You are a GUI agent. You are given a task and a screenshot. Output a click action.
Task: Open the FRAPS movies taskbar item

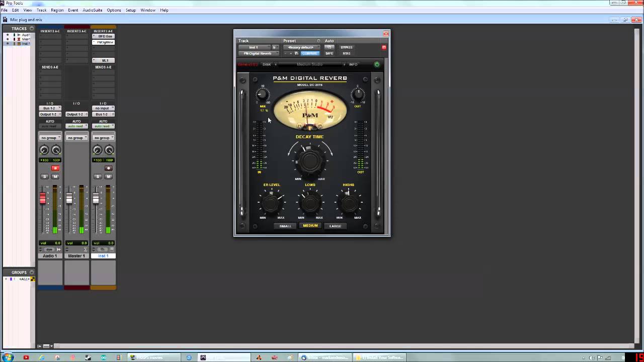[x=153, y=357]
